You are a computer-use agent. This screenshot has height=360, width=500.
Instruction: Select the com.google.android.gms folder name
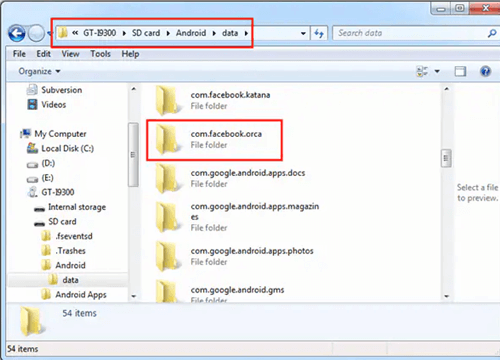(x=237, y=290)
